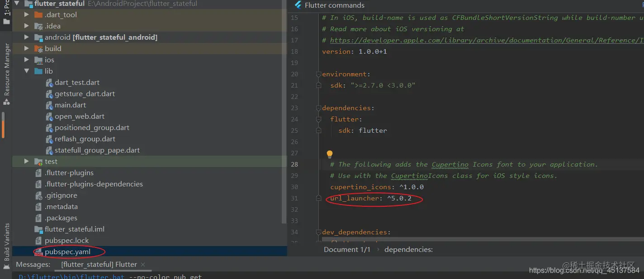
Task: Click line number 28 in the gutter
Action: 294,164
